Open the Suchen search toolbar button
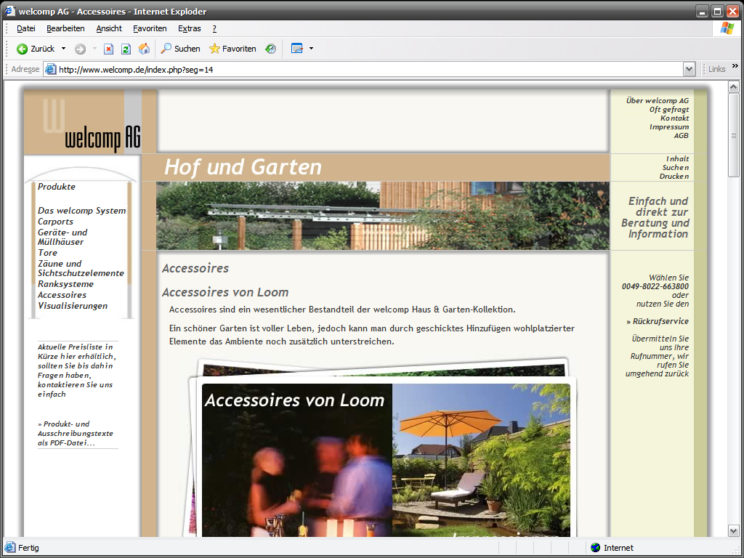Screen dimensions: 744x558 coord(180,48)
